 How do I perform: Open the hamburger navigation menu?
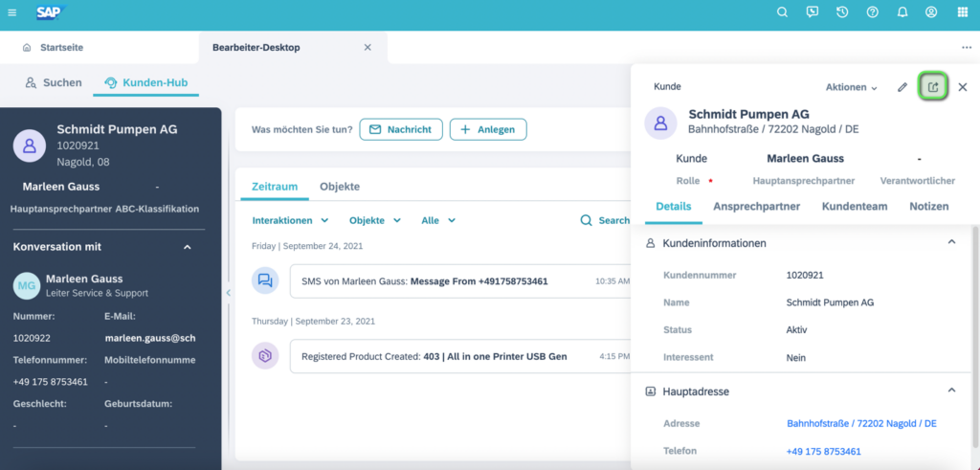[11, 12]
